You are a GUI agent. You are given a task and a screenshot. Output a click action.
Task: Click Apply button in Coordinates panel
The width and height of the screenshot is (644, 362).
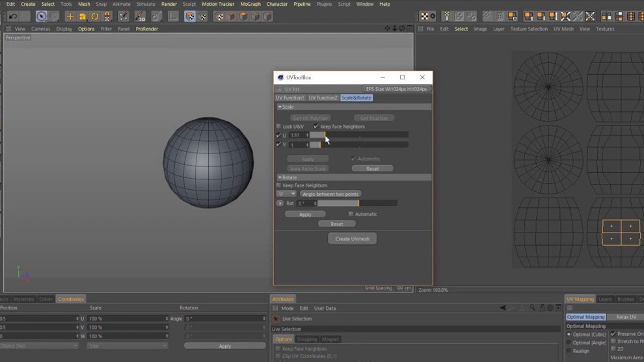pos(224,346)
